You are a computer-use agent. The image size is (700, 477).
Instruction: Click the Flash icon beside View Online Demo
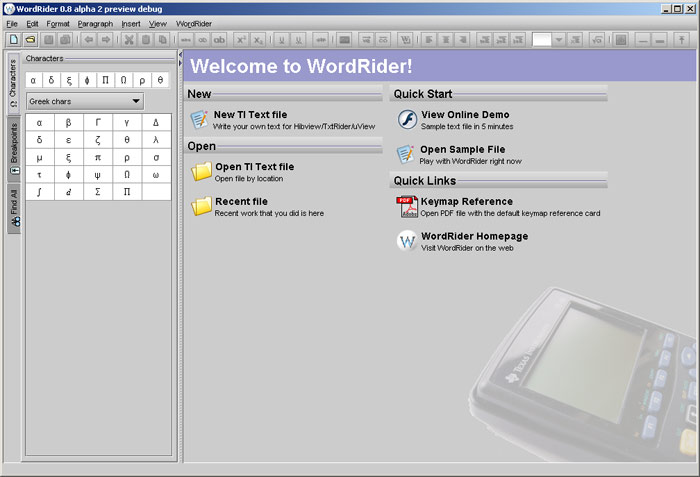(407, 120)
